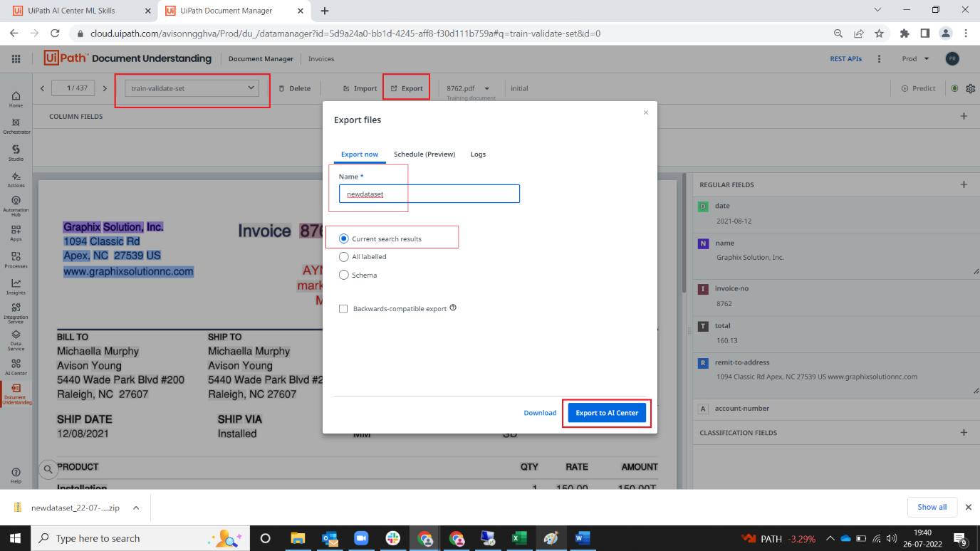This screenshot has height=551, width=980.
Task: Open Word from the taskbar
Action: coord(583,538)
